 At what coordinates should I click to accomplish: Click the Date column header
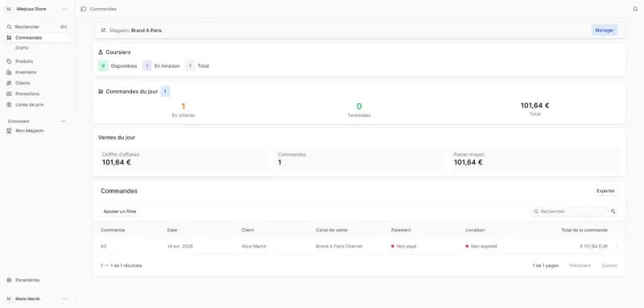coord(172,231)
